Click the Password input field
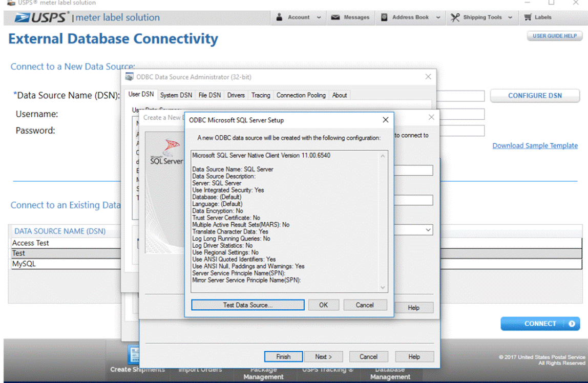Viewport: 588px width, 383px height. click(x=461, y=131)
